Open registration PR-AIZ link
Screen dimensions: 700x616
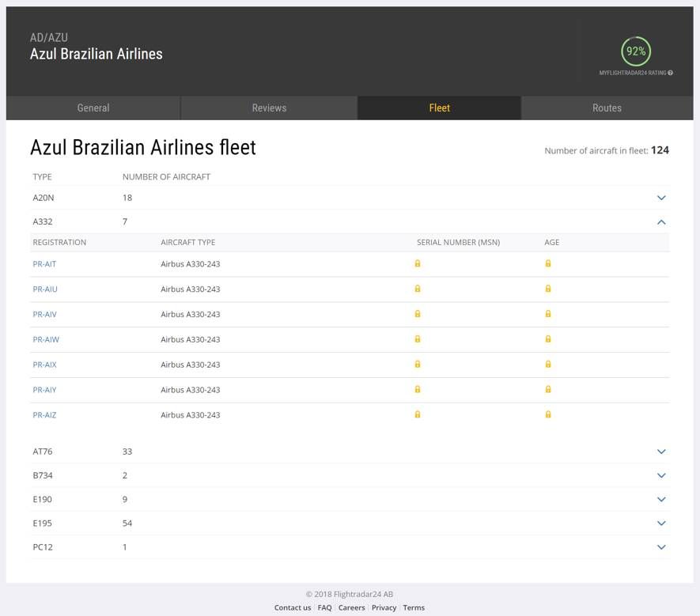coord(44,414)
